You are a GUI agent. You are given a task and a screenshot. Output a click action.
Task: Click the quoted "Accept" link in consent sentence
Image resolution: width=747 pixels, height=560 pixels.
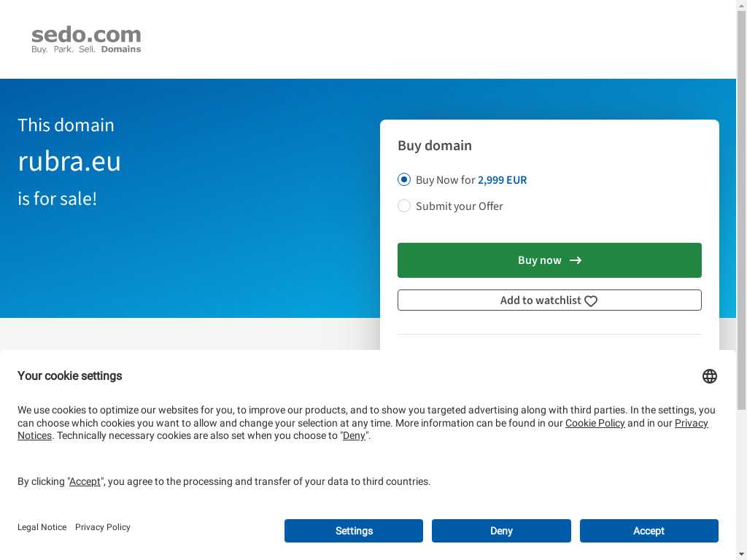point(85,481)
